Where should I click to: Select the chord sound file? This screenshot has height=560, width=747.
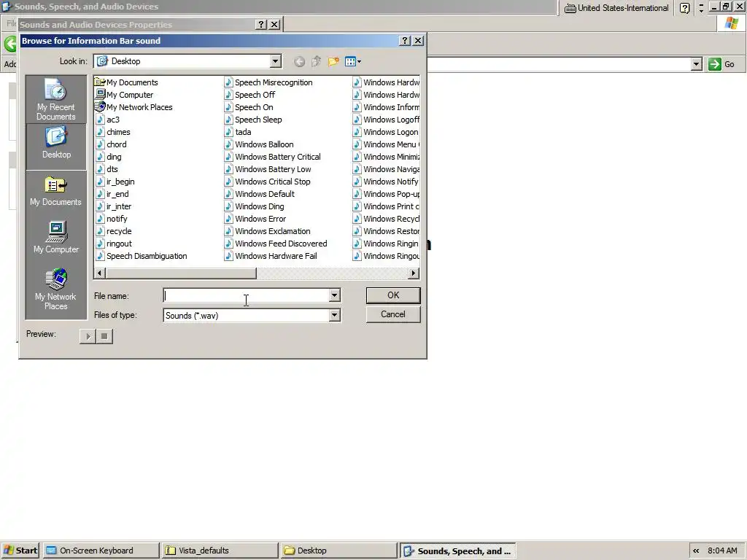[111, 144]
